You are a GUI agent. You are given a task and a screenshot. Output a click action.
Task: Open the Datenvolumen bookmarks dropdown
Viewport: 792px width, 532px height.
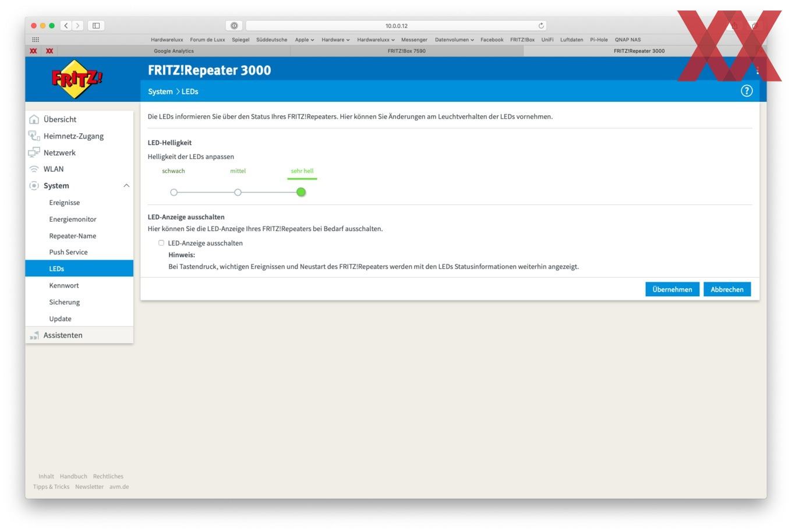[x=454, y=40]
